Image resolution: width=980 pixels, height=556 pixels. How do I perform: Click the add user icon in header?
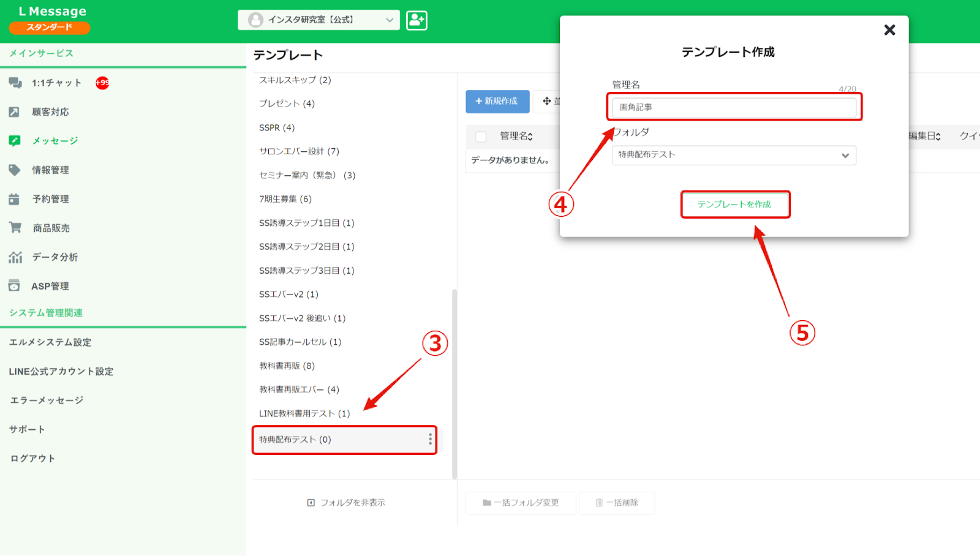click(x=417, y=20)
